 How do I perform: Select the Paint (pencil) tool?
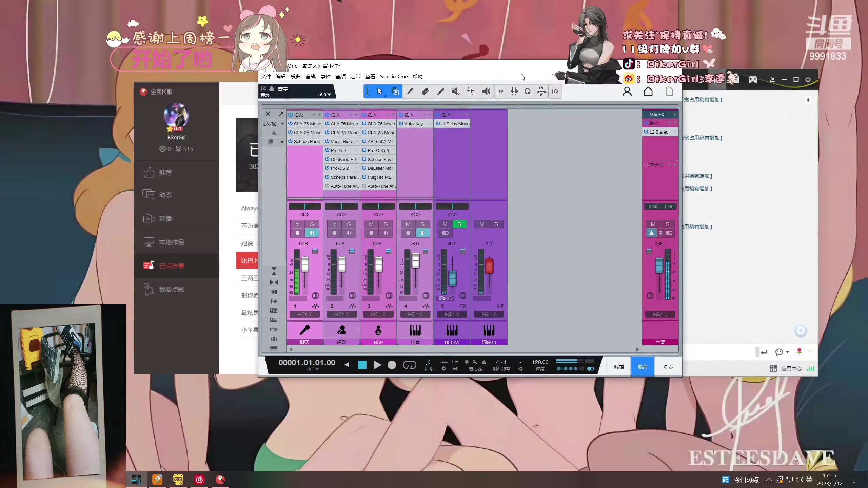tap(440, 91)
